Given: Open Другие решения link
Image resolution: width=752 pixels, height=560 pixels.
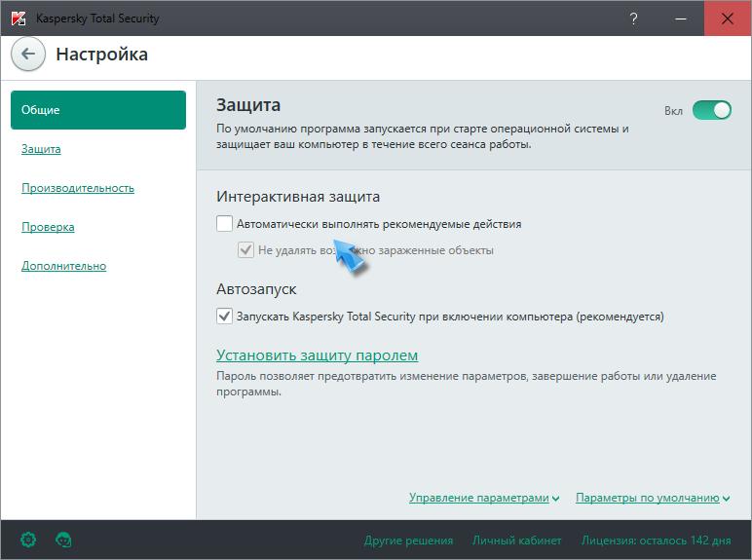Looking at the screenshot, I should click(408, 541).
